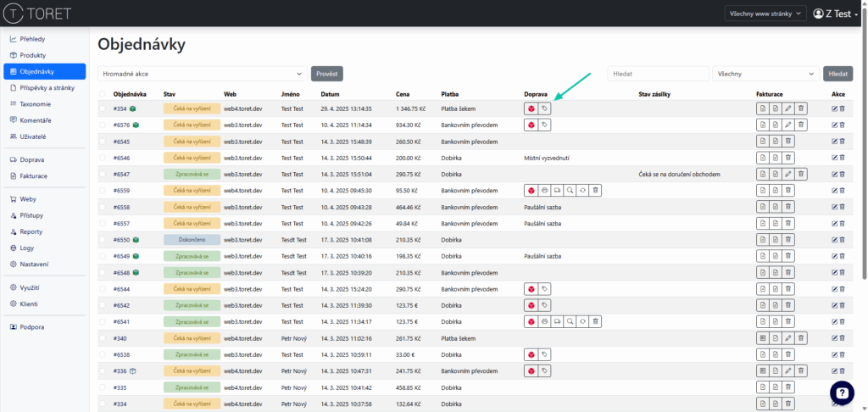The height and width of the screenshot is (412, 868).
Task: Tick the checkbox for order #6559
Action: [102, 191]
